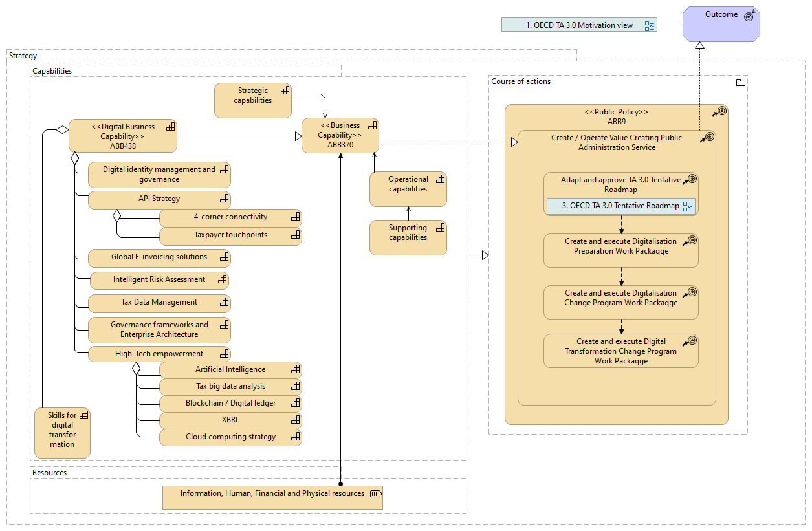812x531 pixels.
Task: Select the Digital Business Capability ABB438 element
Action: click(123, 136)
